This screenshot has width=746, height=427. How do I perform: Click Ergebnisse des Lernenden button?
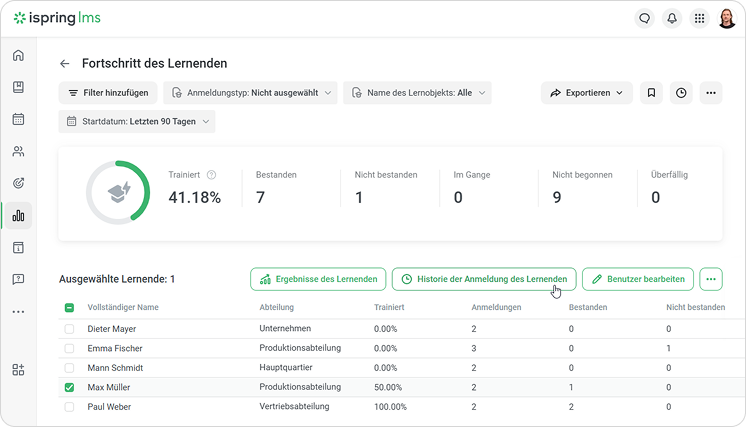[318, 279]
